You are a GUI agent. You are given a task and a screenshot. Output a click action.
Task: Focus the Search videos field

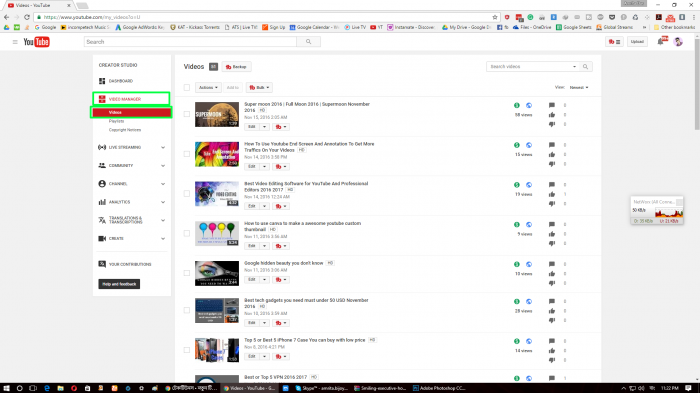click(x=528, y=67)
